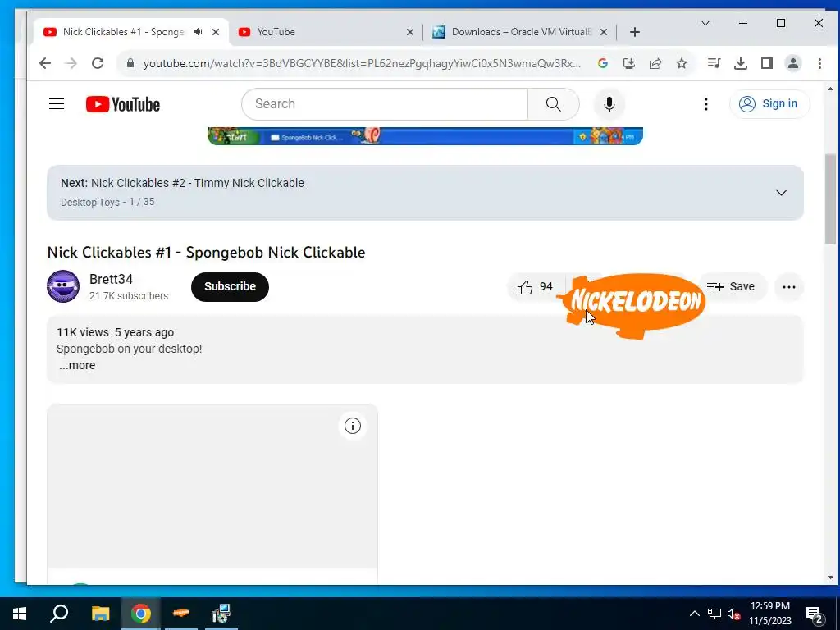Open the Brett34 channel name link
Image resolution: width=840 pixels, height=630 pixels.
coord(111,279)
